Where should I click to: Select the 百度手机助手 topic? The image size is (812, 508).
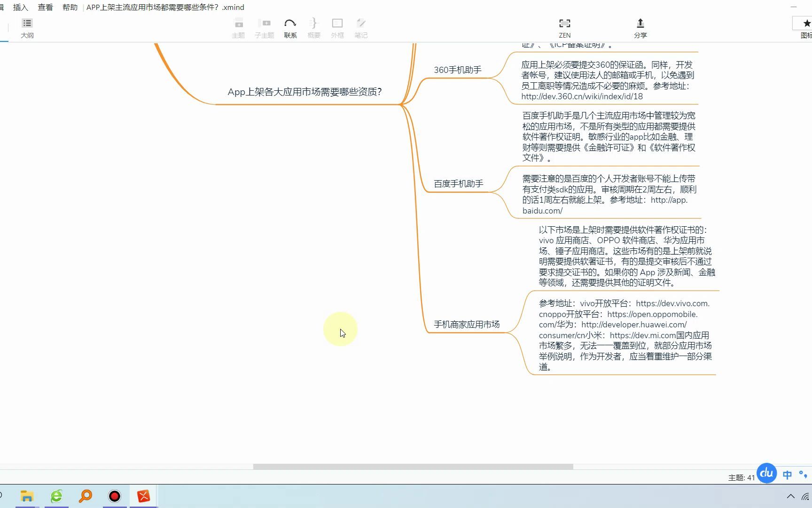click(458, 183)
